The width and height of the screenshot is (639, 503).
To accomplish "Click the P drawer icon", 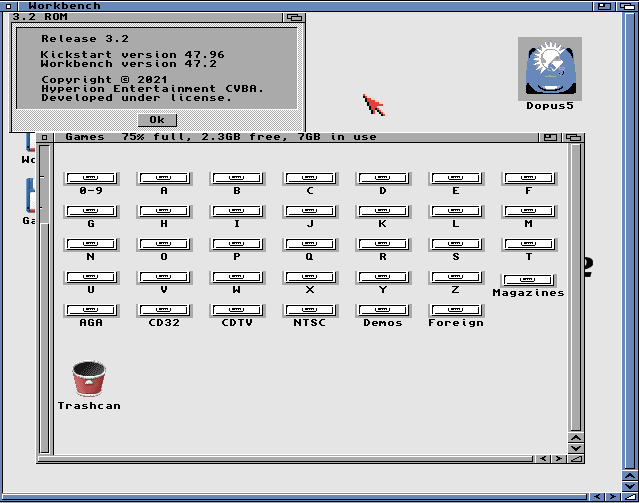I will 237,244.
